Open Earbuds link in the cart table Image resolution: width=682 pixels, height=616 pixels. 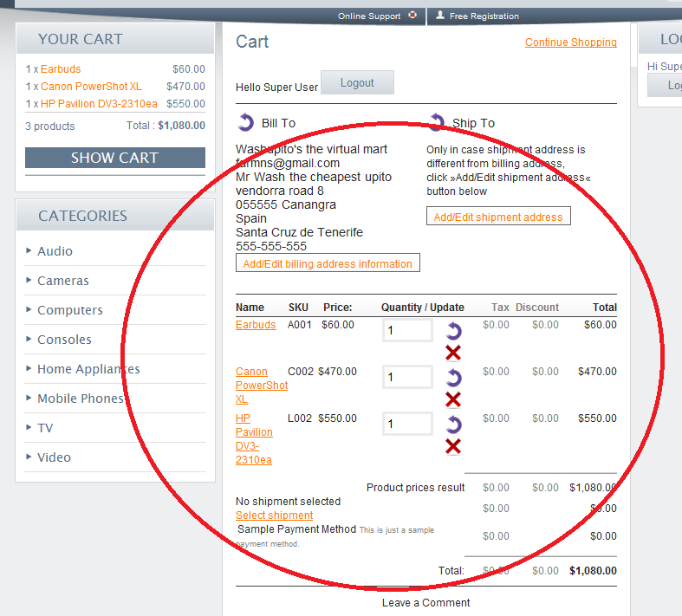pyautogui.click(x=256, y=325)
